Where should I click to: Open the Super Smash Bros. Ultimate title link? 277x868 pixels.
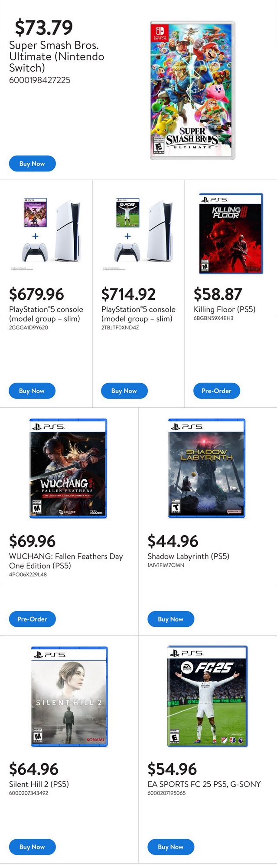[x=56, y=56]
